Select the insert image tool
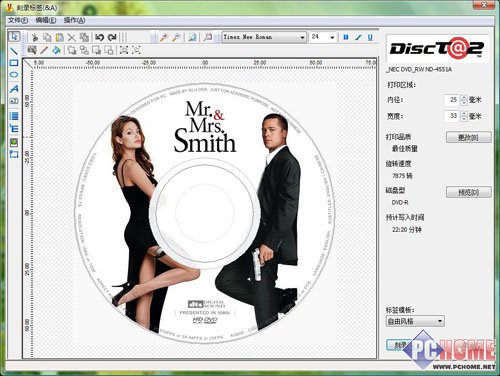The image size is (500, 376). point(14,143)
